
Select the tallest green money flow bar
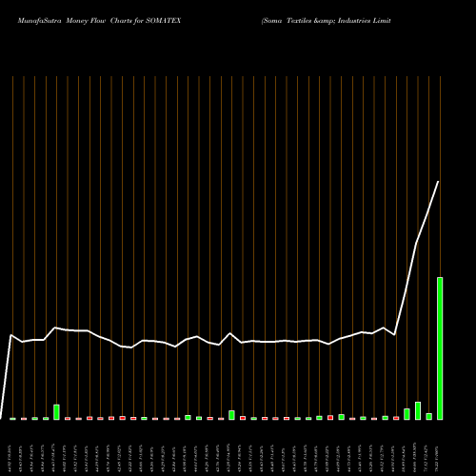click(440, 348)
